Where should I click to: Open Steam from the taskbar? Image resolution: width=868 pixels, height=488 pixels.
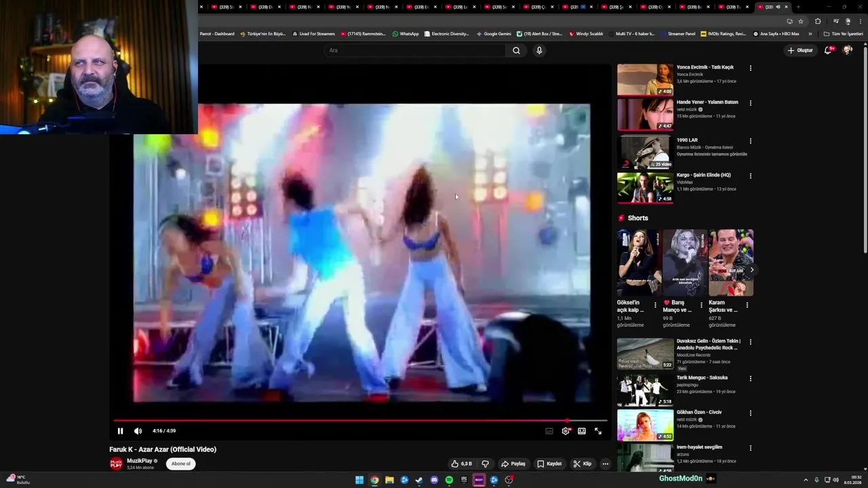point(419,480)
